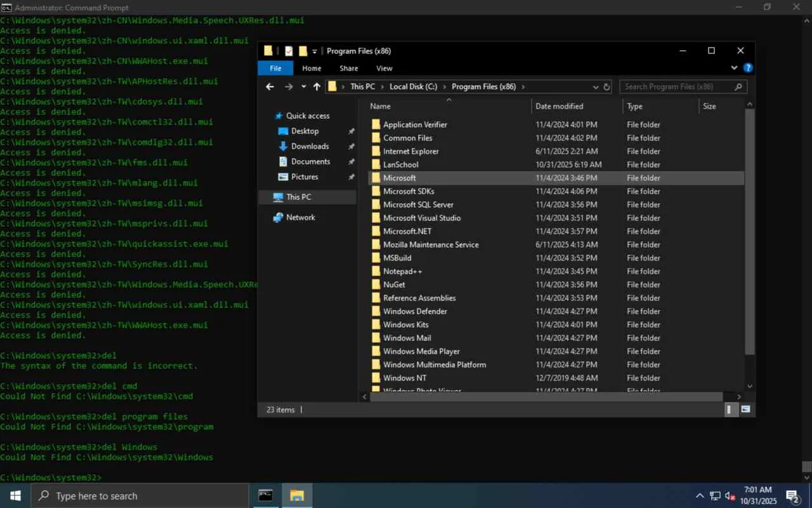Select the Quick access star icon
The width and height of the screenshot is (812, 508).
tap(278, 116)
